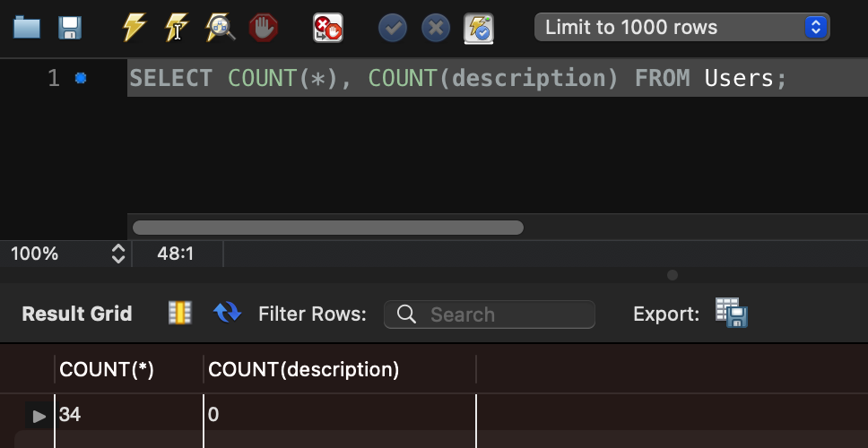Select the COUNT(description) column header
The height and width of the screenshot is (448, 868).
click(x=339, y=369)
